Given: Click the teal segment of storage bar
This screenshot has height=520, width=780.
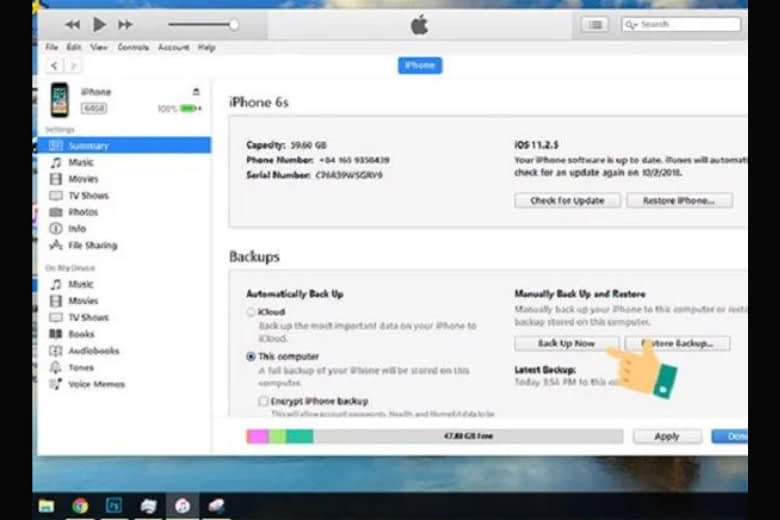Looking at the screenshot, I should coord(299,436).
